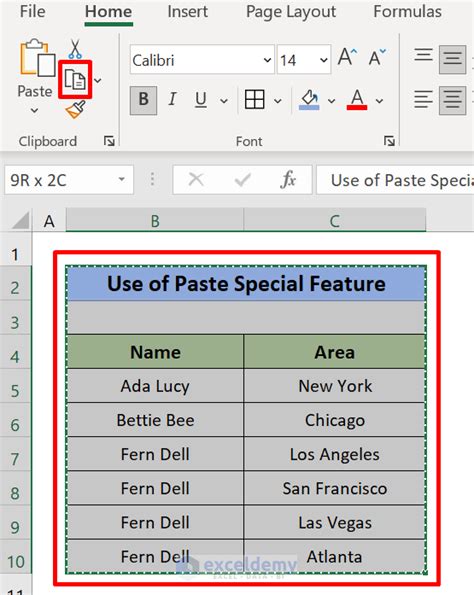
Task: Click the Paste clipboard icon
Action: tap(37, 58)
